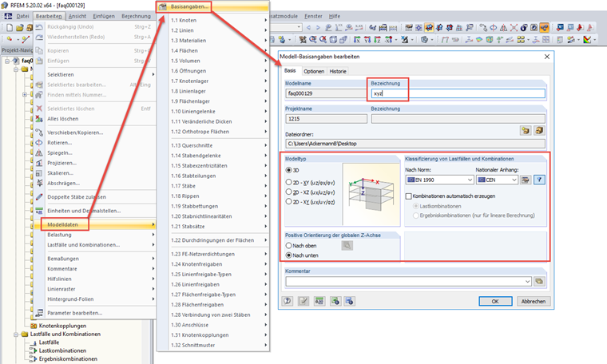Viewport: 607px width, 364px height.
Task: Switch to the Historie tab
Action: coord(338,71)
